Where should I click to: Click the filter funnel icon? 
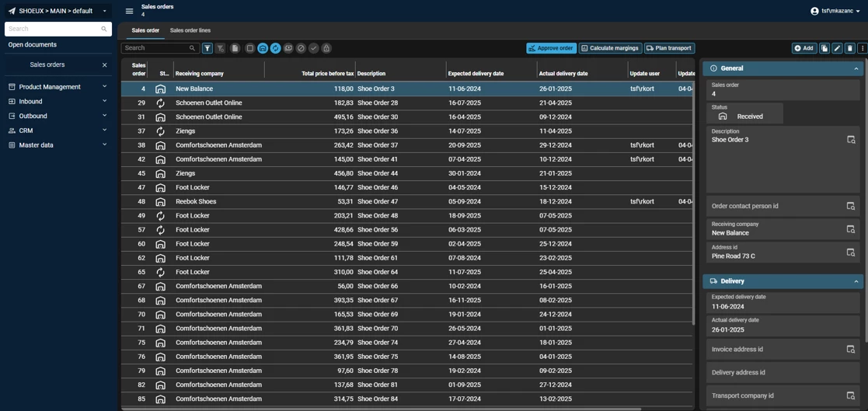click(x=207, y=48)
